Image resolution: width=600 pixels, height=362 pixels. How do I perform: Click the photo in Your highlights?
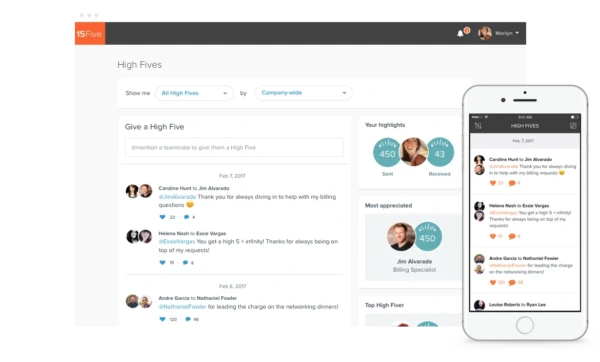(414, 152)
